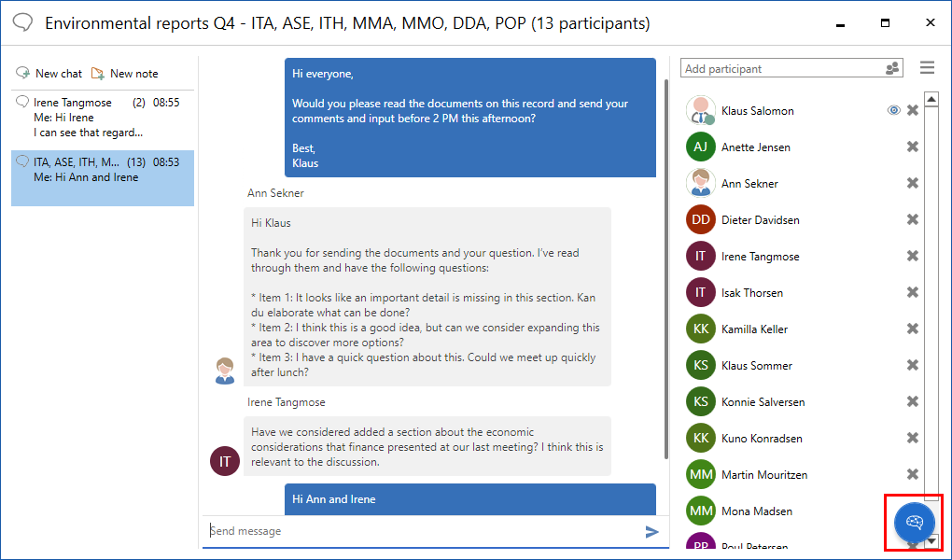Remove Kamilla Keller from participants
The width and height of the screenshot is (952, 560).
913,329
